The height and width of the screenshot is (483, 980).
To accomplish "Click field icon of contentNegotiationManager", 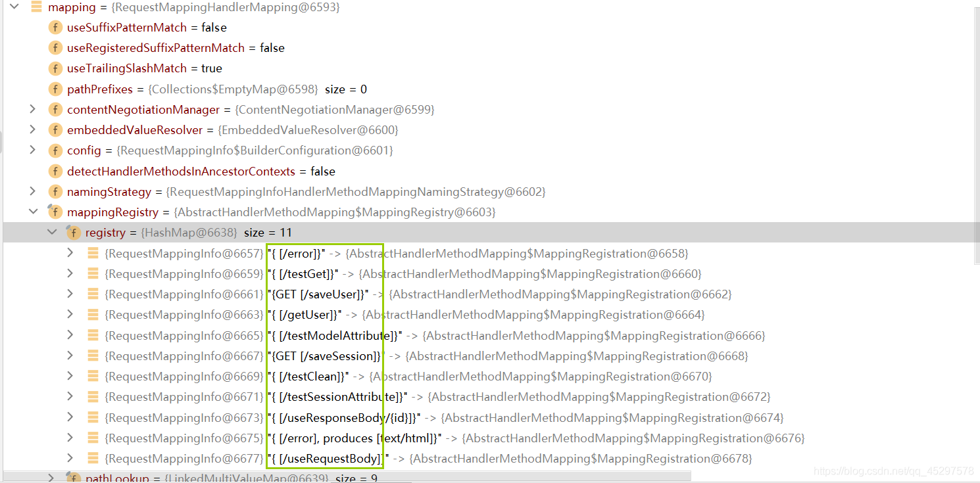I will (x=55, y=110).
